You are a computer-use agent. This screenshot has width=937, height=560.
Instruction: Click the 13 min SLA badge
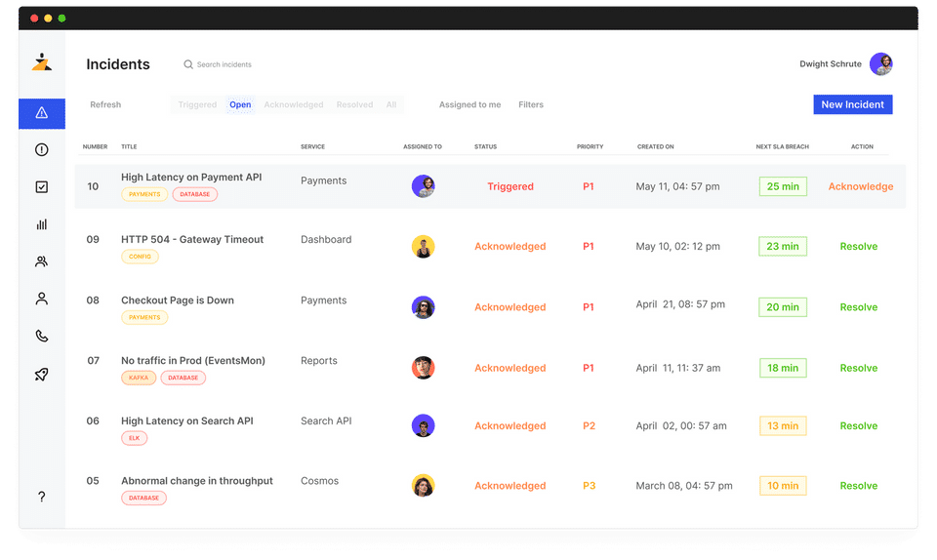pos(783,425)
